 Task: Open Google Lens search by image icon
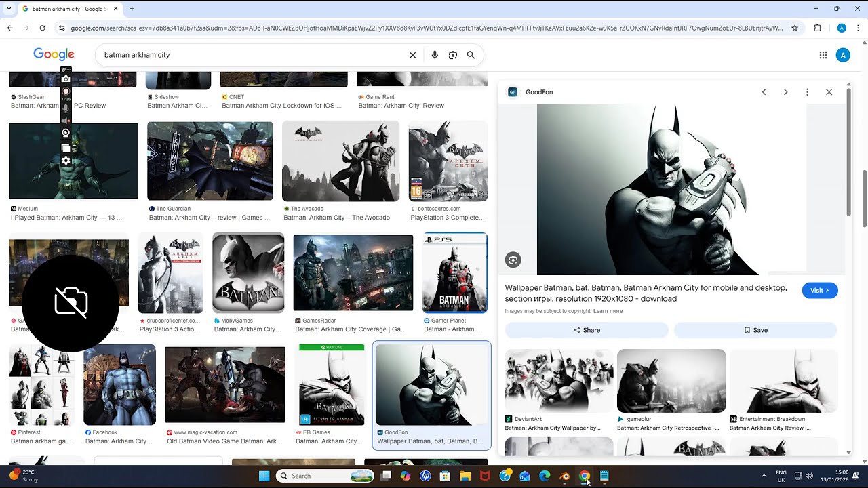[453, 55]
